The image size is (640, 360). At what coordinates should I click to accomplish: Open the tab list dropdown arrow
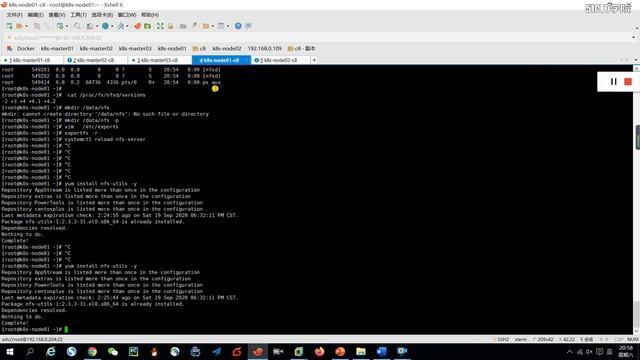[x=636, y=60]
